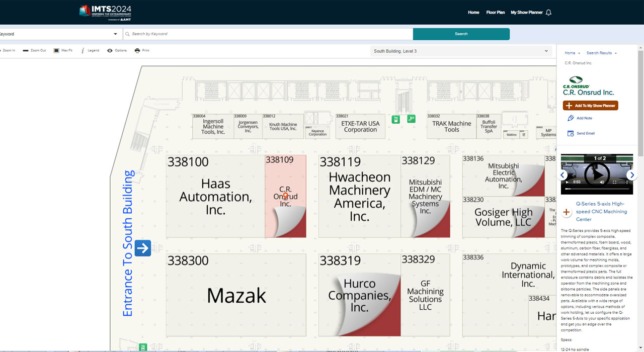Click the green escalator icon
The height and width of the screenshot is (352, 644).
click(411, 119)
